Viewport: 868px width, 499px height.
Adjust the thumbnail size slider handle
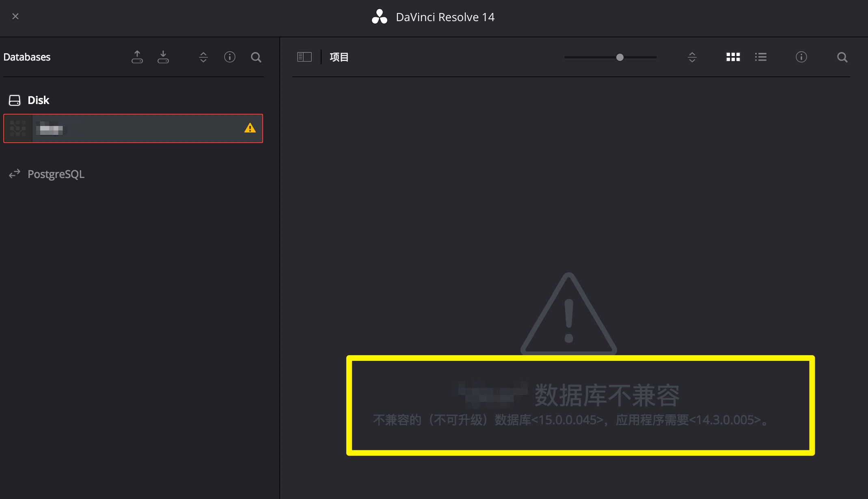[620, 57]
